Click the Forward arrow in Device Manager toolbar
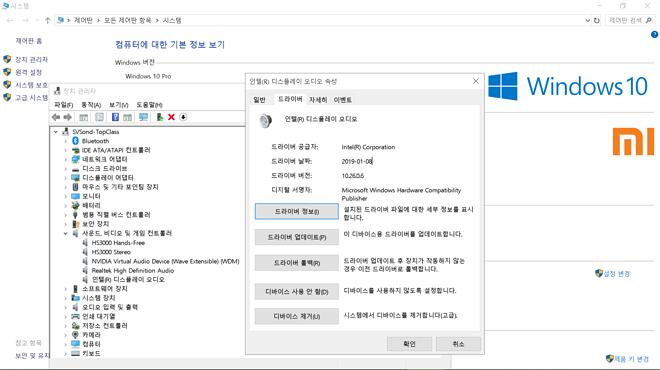The image size is (660, 370). (67, 117)
